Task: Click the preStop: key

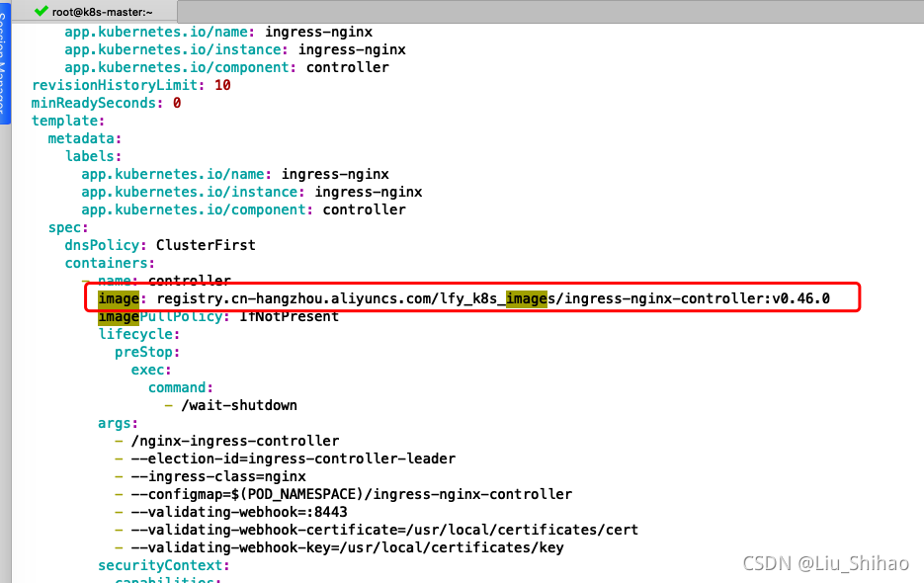Action: coord(146,352)
